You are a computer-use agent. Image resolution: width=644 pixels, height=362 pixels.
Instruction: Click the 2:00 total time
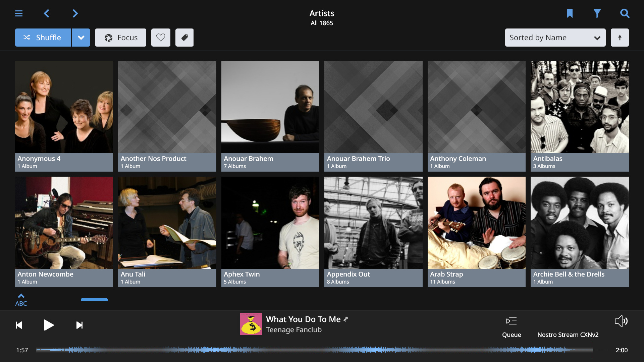(622, 350)
